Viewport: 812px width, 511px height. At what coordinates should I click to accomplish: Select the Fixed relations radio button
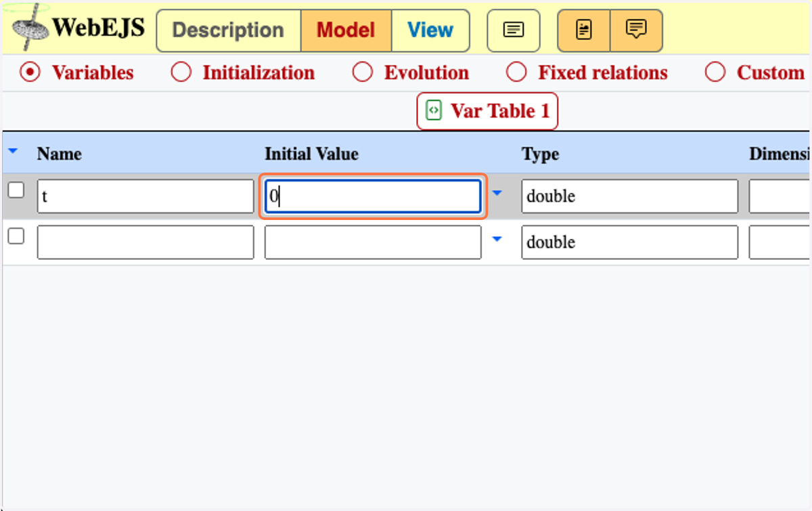pyautogui.click(x=516, y=72)
